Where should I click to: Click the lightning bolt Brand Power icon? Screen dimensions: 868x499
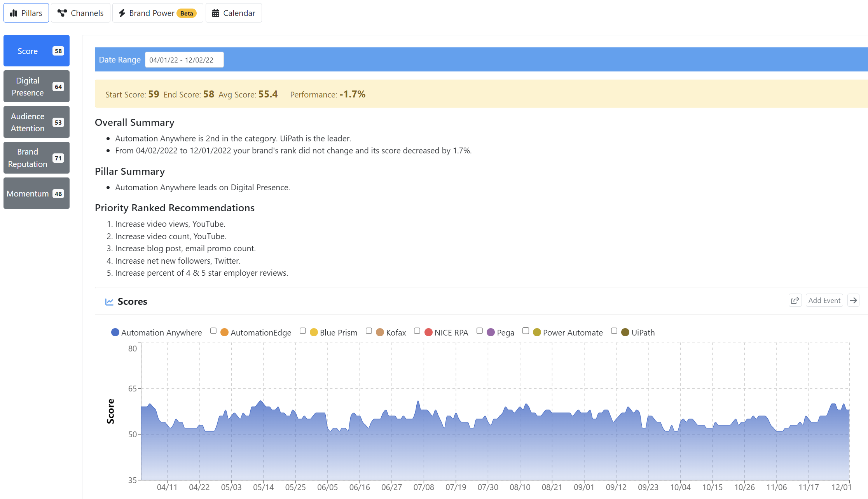[122, 13]
